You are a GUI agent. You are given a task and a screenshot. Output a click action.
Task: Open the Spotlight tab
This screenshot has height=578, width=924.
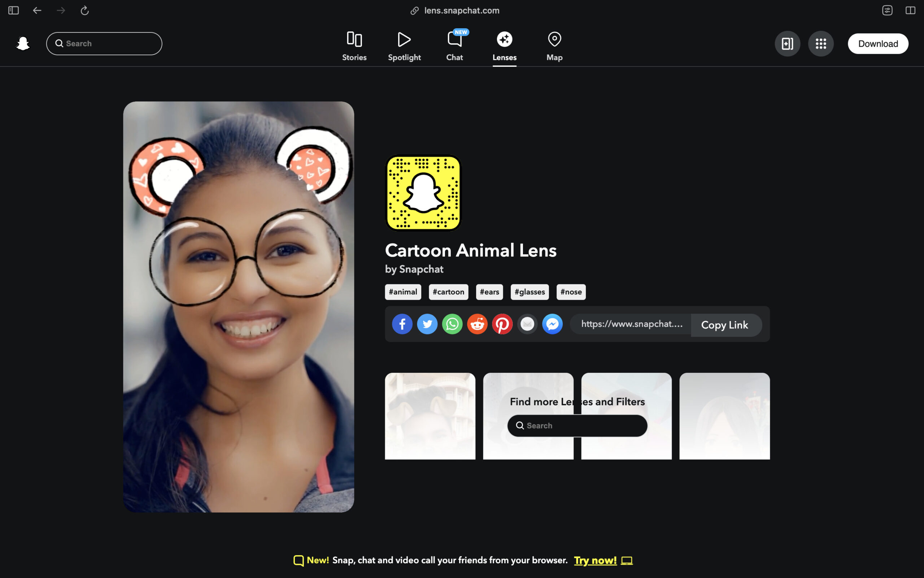[x=404, y=47]
